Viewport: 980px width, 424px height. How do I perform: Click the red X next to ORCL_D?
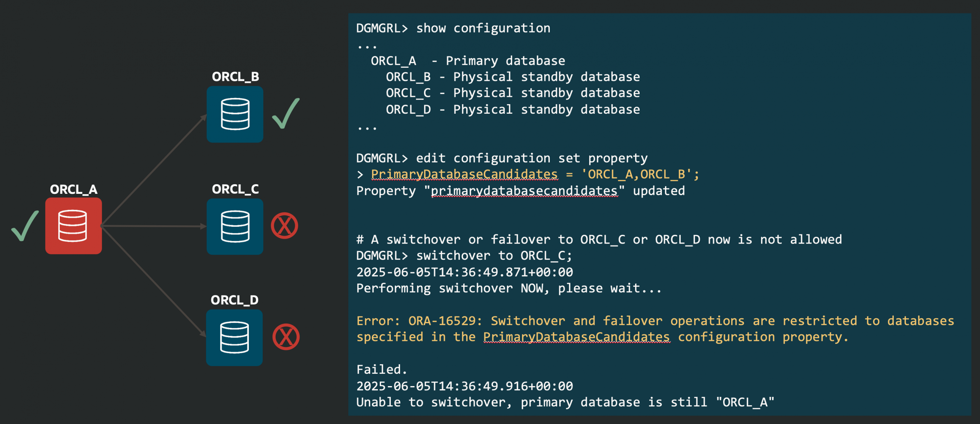point(286,337)
